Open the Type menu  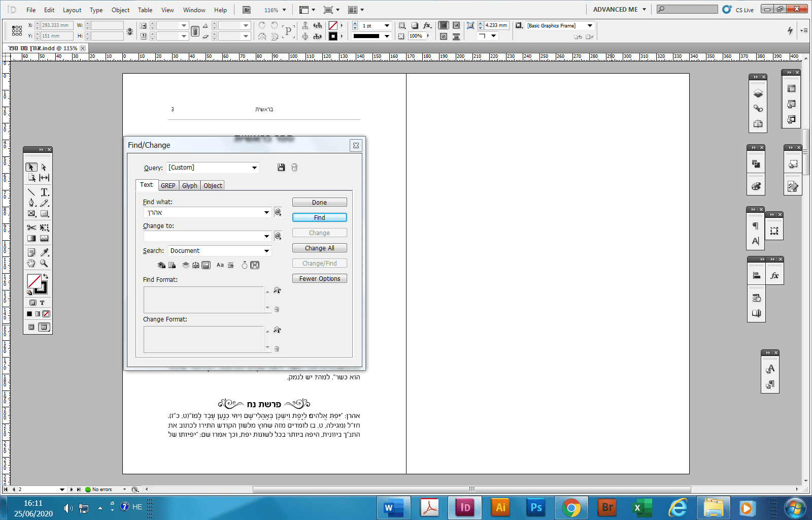pos(96,10)
